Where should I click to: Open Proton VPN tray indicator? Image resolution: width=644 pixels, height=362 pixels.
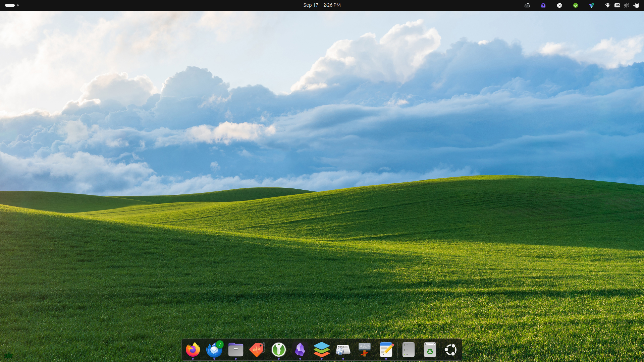click(x=592, y=5)
